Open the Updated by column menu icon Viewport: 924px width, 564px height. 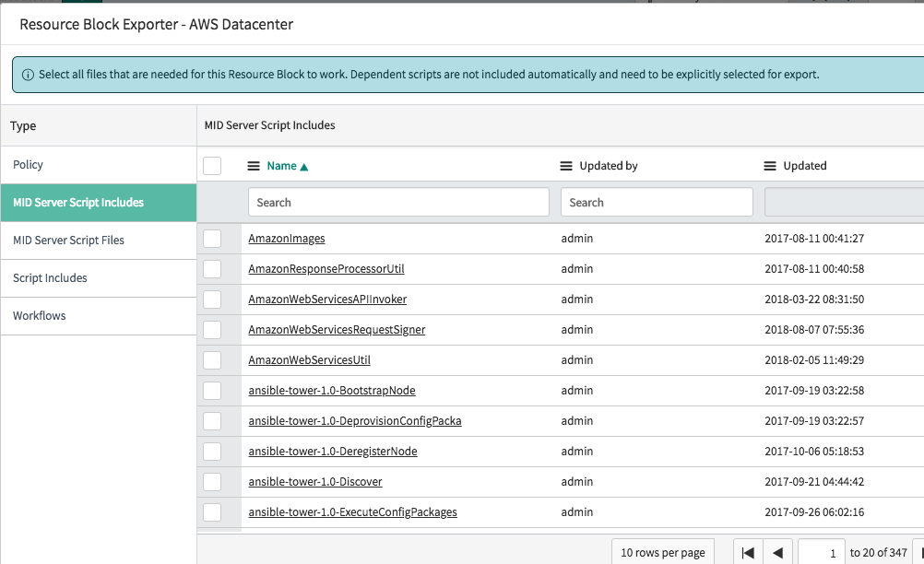[565, 166]
